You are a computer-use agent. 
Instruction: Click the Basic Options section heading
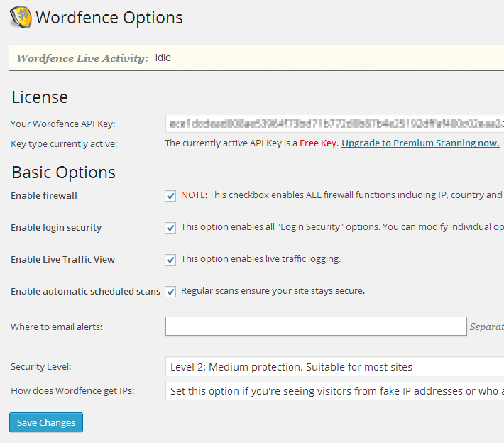click(x=64, y=173)
